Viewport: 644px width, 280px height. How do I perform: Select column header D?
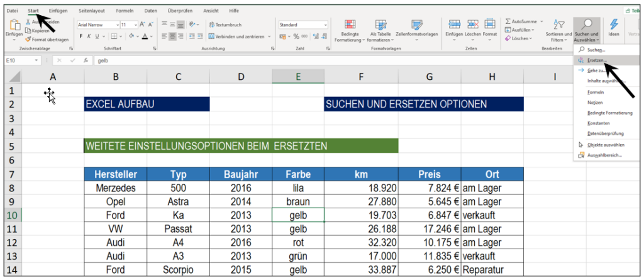click(x=241, y=76)
